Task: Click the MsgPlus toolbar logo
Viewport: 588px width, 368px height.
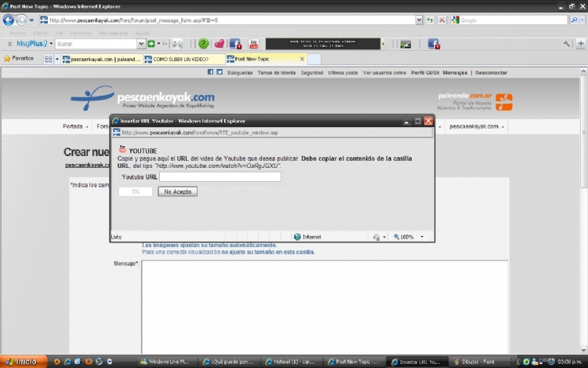Action: pyautogui.click(x=32, y=44)
